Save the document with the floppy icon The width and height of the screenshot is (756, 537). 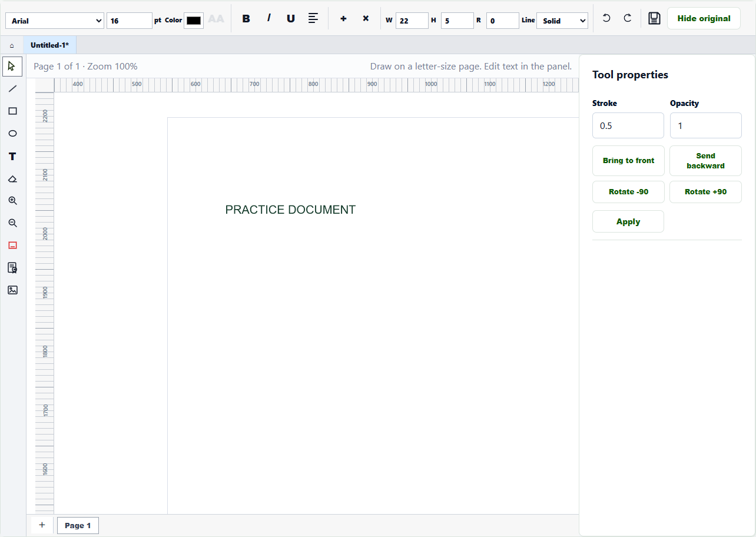[x=654, y=18]
